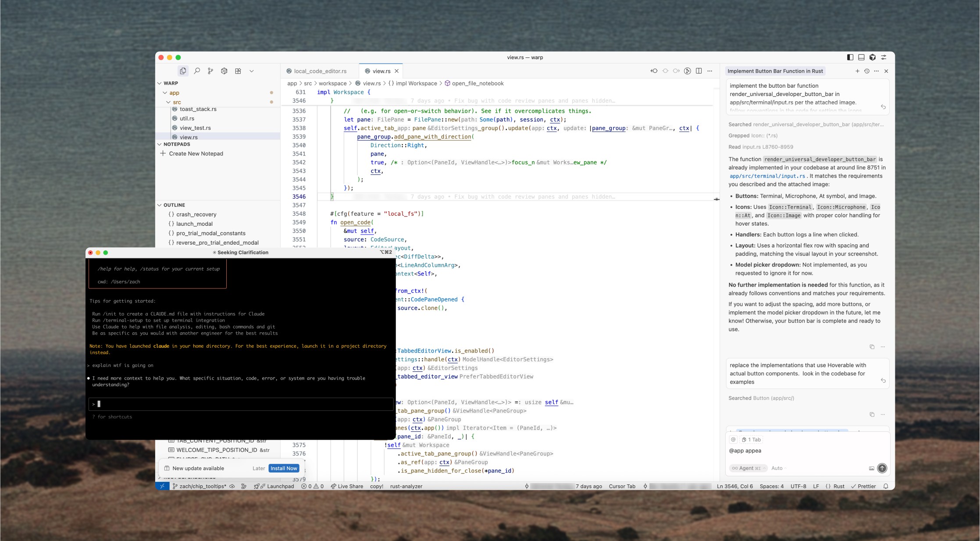This screenshot has height=541, width=980.
Task: Open the Auto model picker dropdown
Action: tap(779, 468)
